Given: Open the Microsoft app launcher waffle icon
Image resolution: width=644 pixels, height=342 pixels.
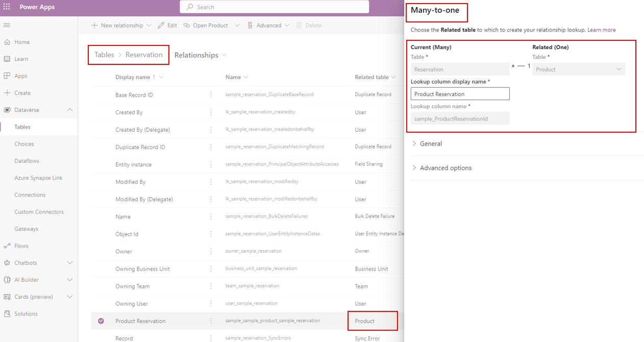Looking at the screenshot, I should pos(7,7).
